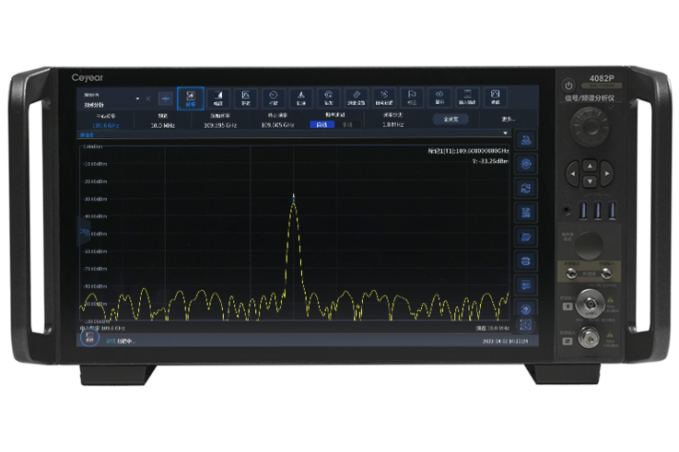
Task: Click the continuous sweep refresh icon in sidebar
Action: [x=526, y=188]
